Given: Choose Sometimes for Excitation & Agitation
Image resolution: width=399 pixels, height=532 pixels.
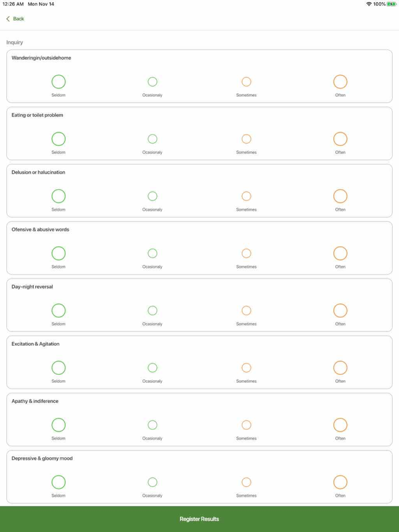Looking at the screenshot, I should pos(246,368).
